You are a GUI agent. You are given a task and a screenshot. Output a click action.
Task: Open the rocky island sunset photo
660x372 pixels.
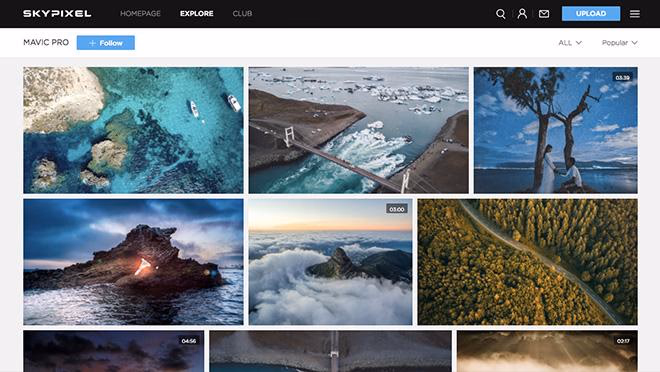coord(133,262)
